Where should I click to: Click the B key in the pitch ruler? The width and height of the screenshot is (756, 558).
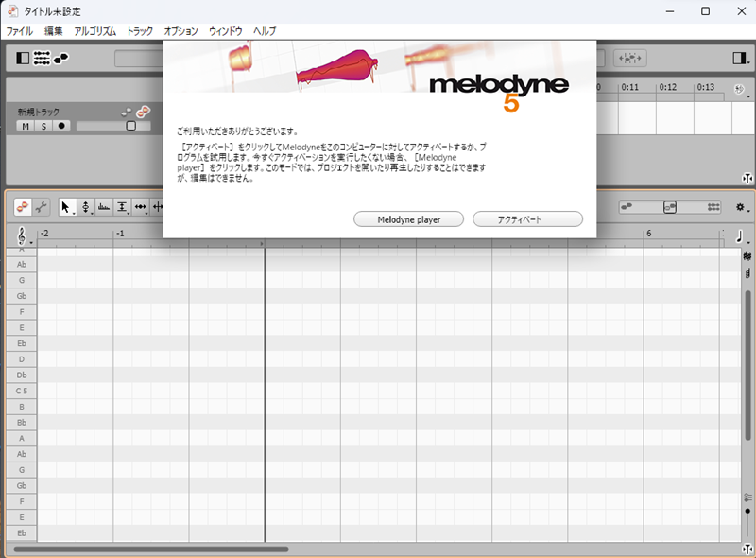pyautogui.click(x=22, y=407)
